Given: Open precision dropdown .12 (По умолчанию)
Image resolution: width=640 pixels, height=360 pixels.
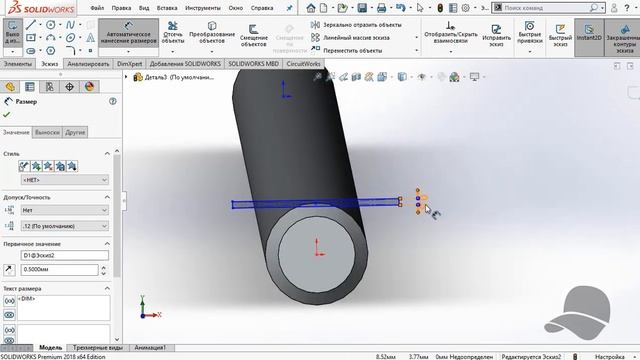Looking at the screenshot, I should pos(64,226).
